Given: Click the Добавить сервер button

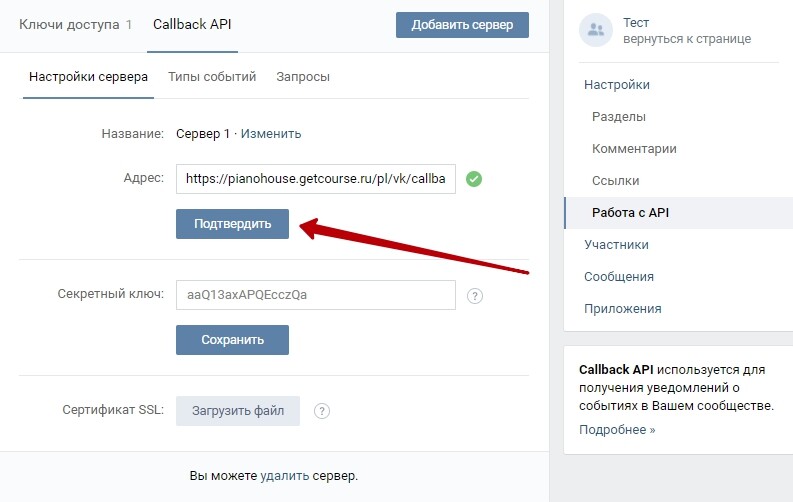Looking at the screenshot, I should (462, 25).
